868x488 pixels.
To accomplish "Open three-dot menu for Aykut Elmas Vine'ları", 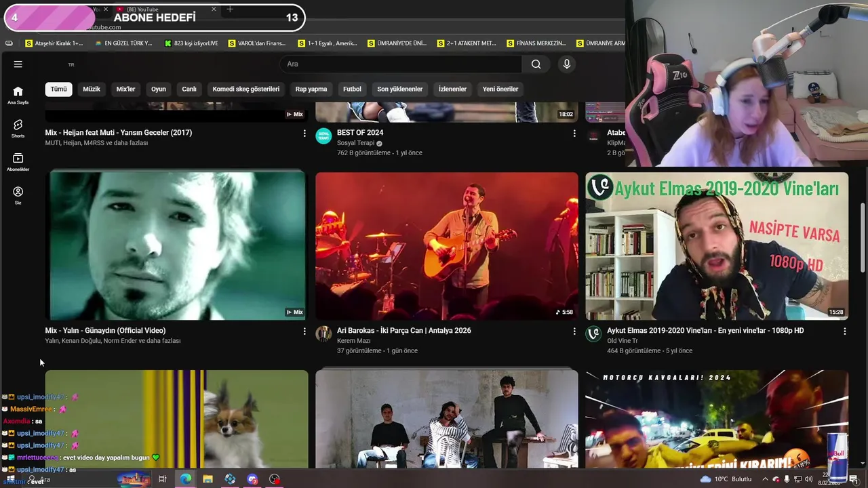I will click(x=845, y=331).
